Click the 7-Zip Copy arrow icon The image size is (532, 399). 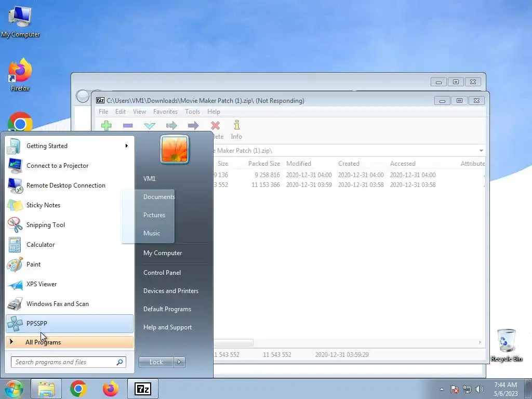(x=171, y=126)
